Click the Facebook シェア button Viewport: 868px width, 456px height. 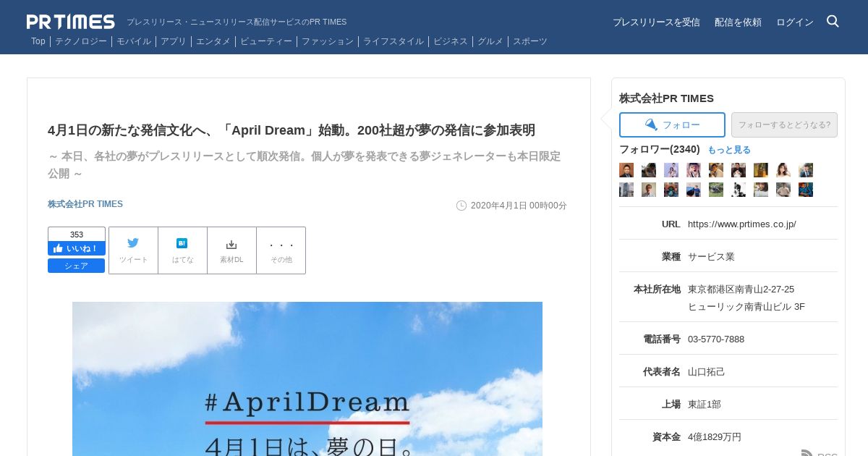(77, 266)
